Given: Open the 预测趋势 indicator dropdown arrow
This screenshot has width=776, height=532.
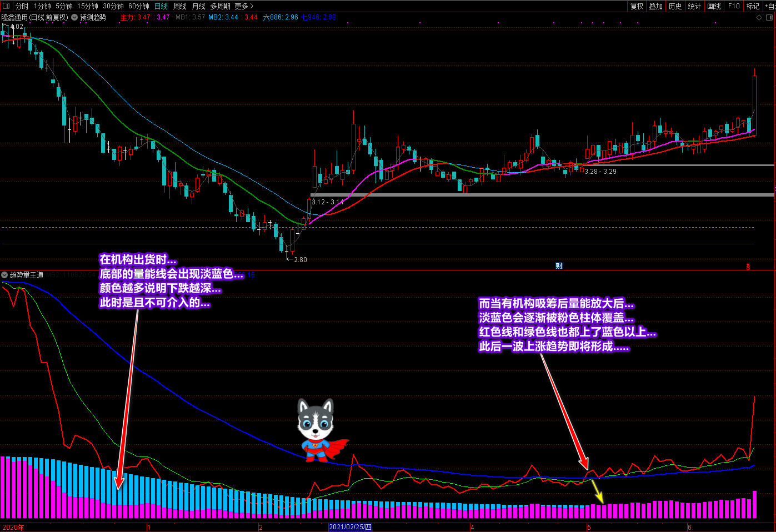Looking at the screenshot, I should [x=74, y=18].
